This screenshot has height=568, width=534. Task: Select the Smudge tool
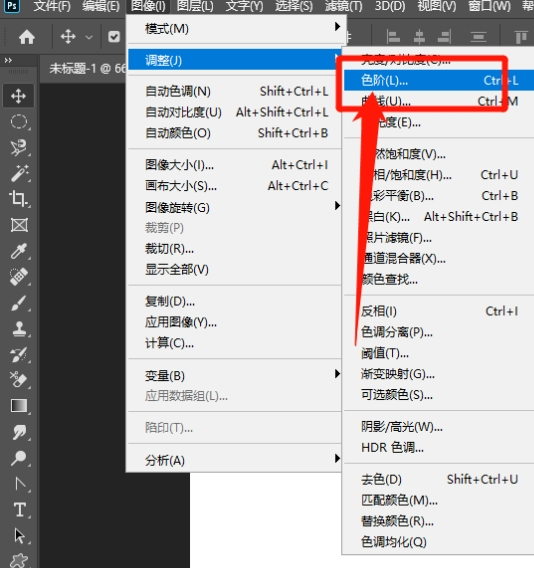pos(19,432)
